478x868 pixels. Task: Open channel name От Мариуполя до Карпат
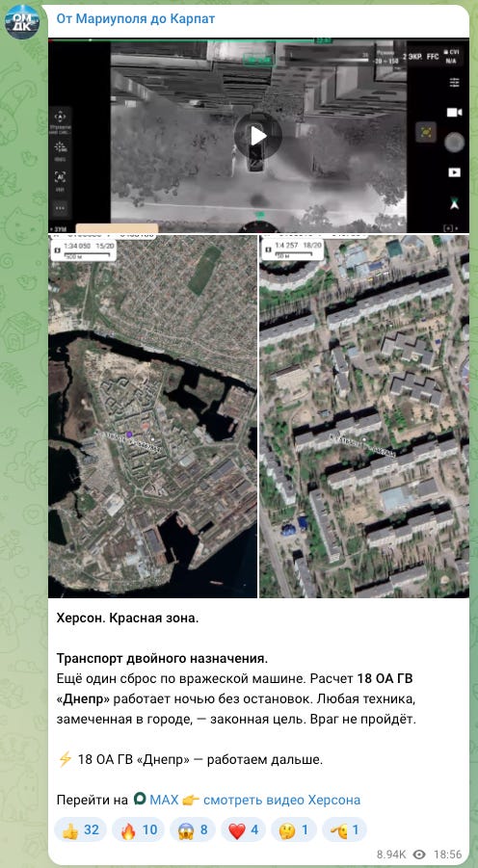136,19
